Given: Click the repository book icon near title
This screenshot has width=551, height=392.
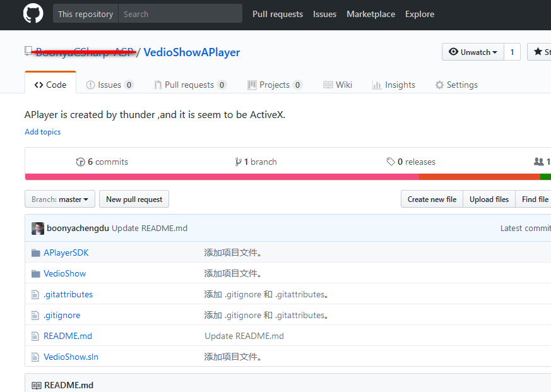Looking at the screenshot, I should (x=28, y=51).
